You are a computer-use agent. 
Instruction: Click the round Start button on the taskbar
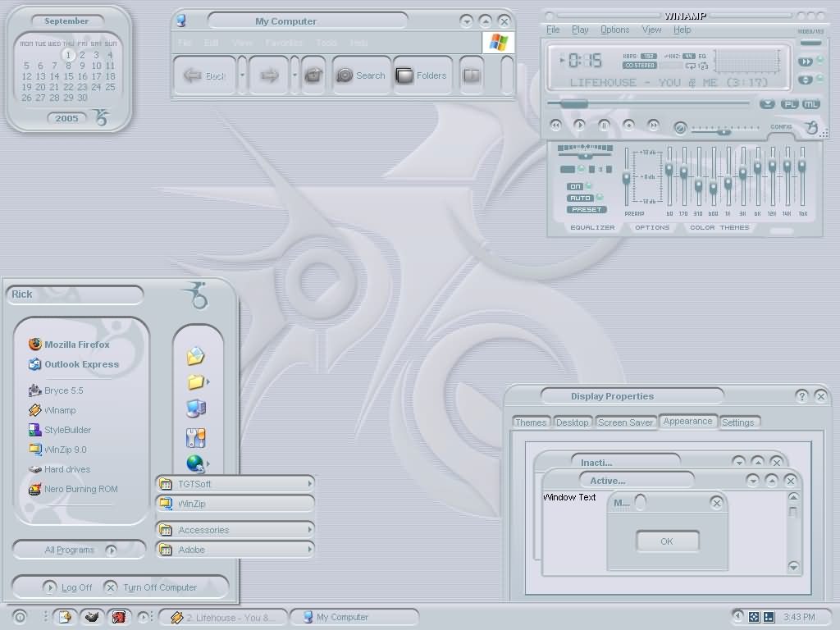(20, 617)
